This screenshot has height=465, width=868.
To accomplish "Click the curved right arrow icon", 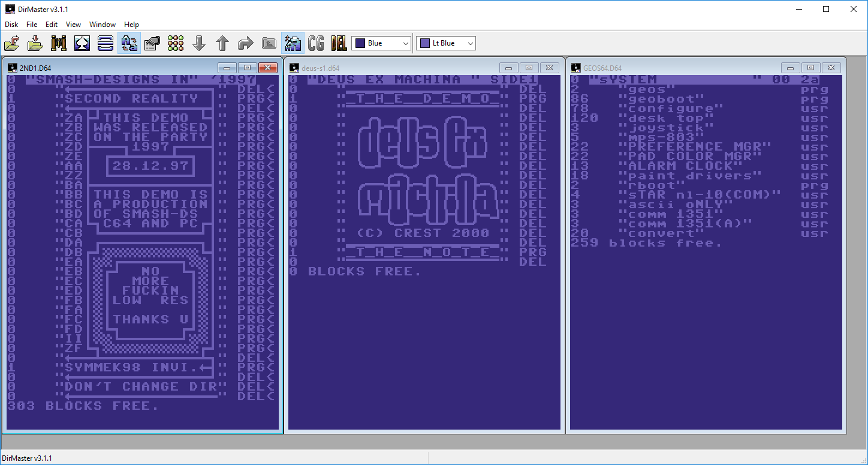I will click(x=246, y=43).
